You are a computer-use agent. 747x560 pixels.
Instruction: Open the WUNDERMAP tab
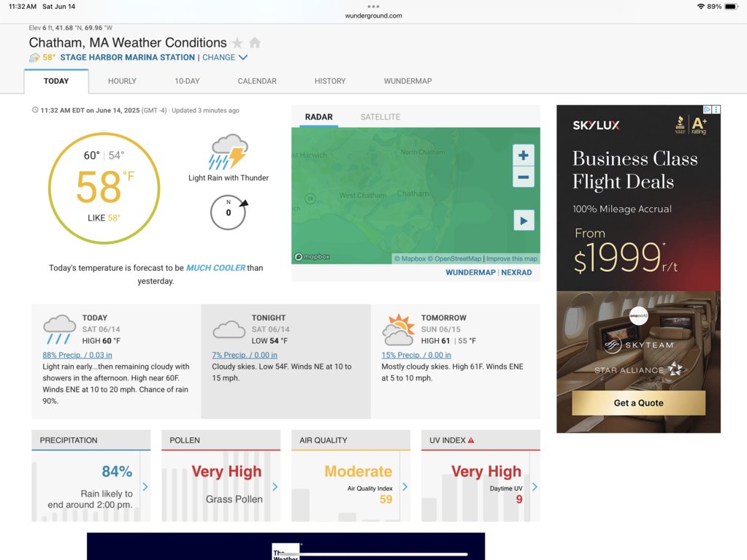coord(407,82)
